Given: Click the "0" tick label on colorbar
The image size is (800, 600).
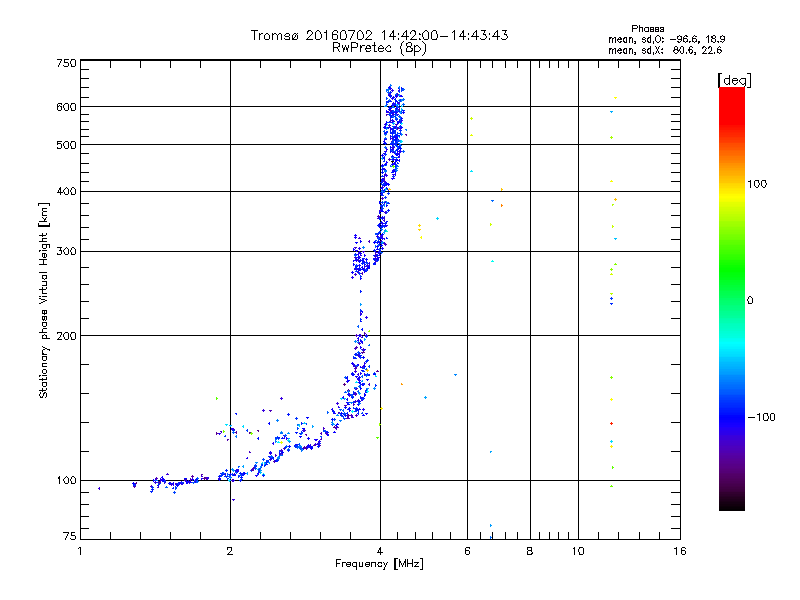Looking at the screenshot, I should pos(750,301).
